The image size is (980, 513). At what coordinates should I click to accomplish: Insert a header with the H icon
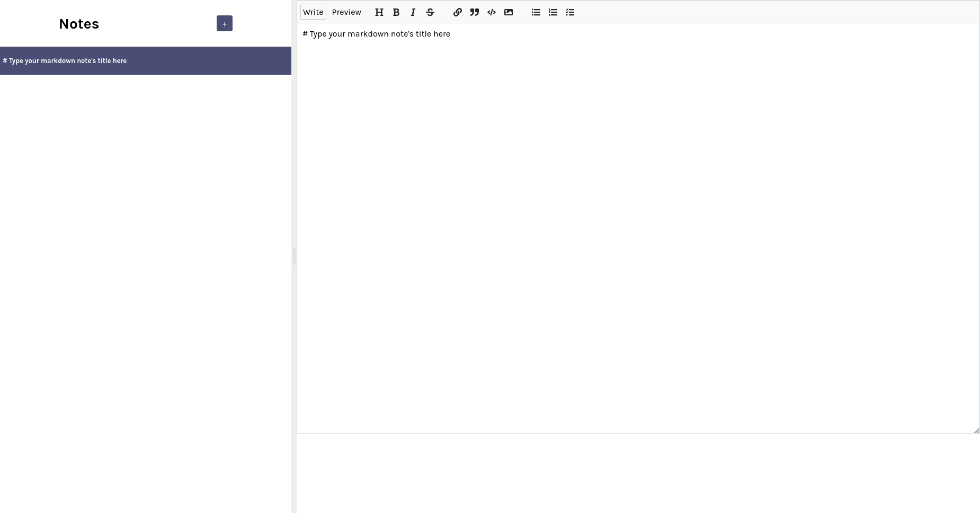379,12
